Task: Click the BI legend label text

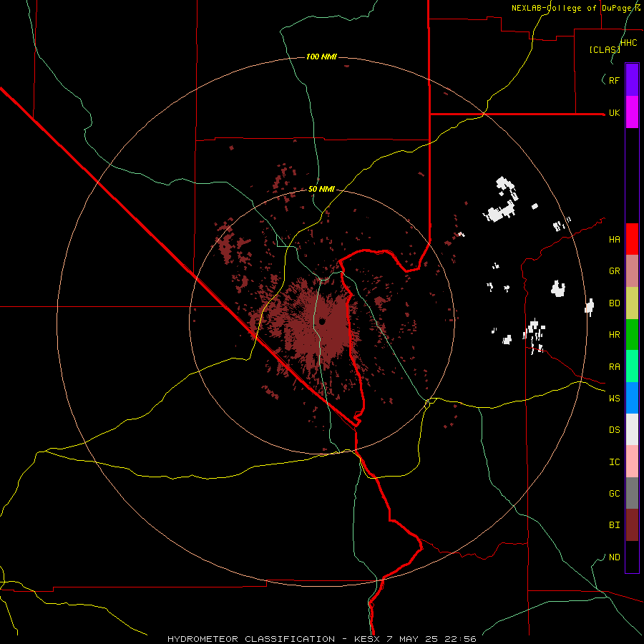Action: 614,525
